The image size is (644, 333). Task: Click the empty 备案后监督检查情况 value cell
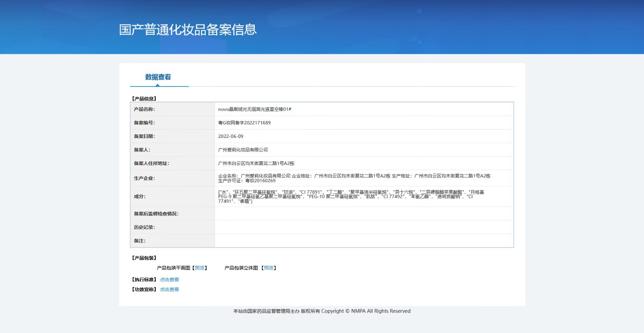(x=364, y=214)
